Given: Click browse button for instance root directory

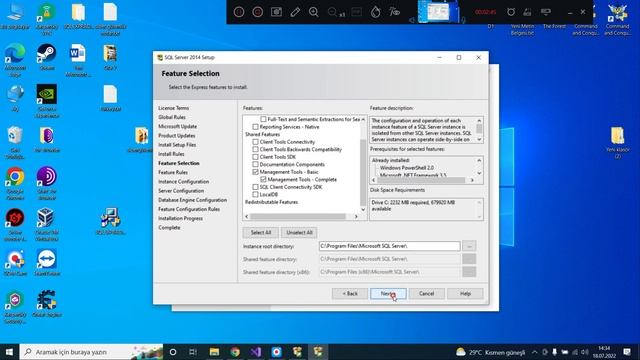Looking at the screenshot, I should click(x=469, y=246).
